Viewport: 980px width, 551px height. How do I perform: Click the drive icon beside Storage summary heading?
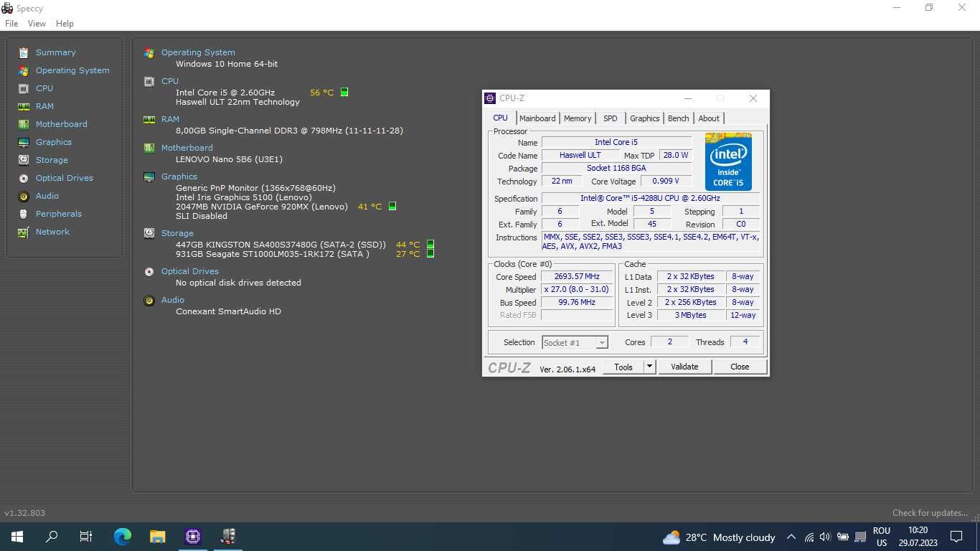click(x=149, y=233)
